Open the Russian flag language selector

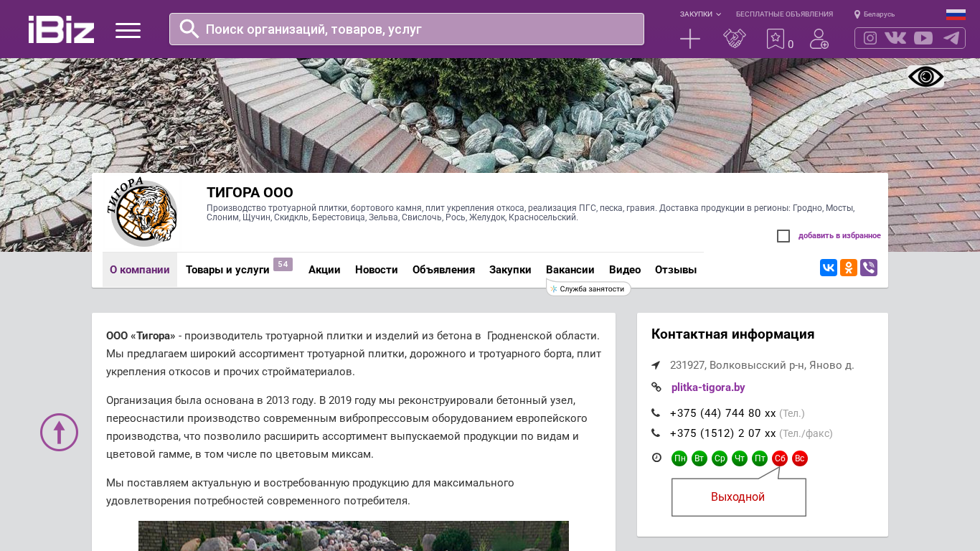(x=956, y=14)
